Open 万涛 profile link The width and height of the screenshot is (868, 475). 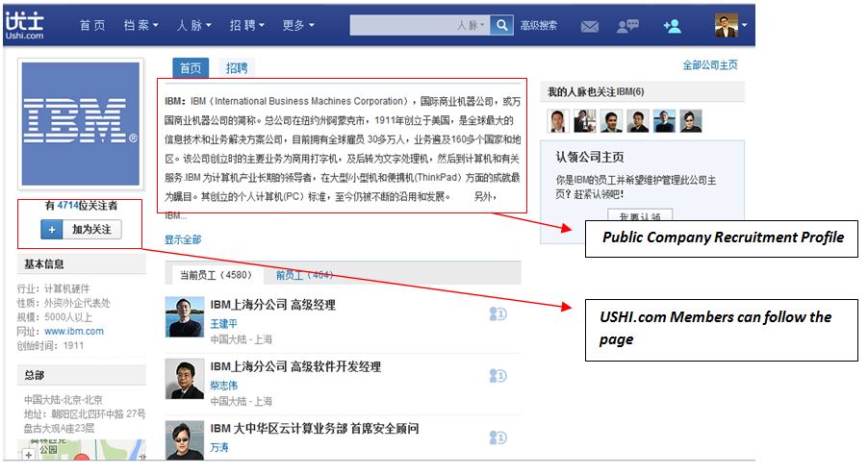click(219, 447)
